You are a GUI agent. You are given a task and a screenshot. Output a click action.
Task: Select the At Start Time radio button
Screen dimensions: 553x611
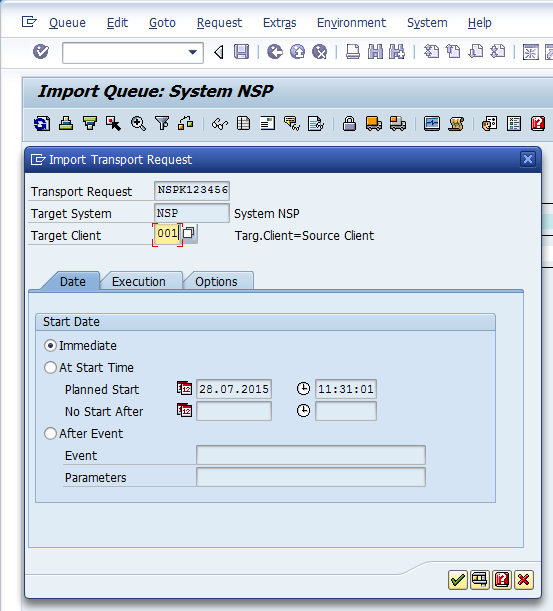click(50, 367)
